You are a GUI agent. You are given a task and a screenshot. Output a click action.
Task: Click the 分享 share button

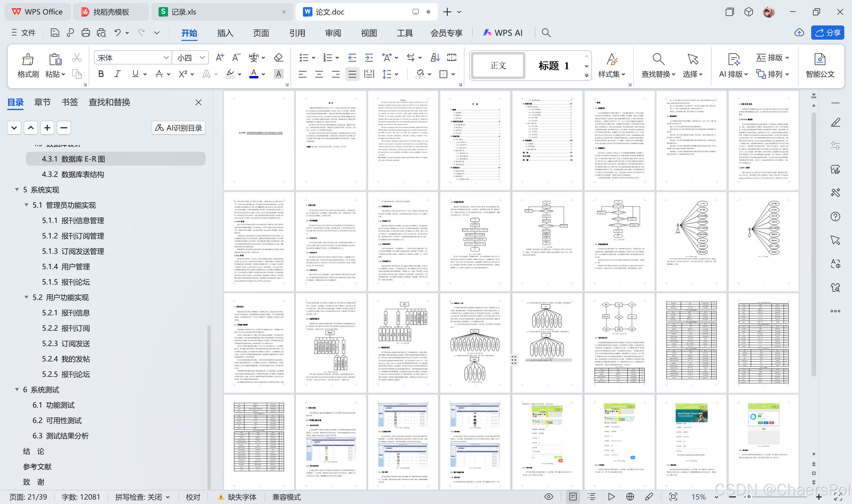[x=827, y=33]
